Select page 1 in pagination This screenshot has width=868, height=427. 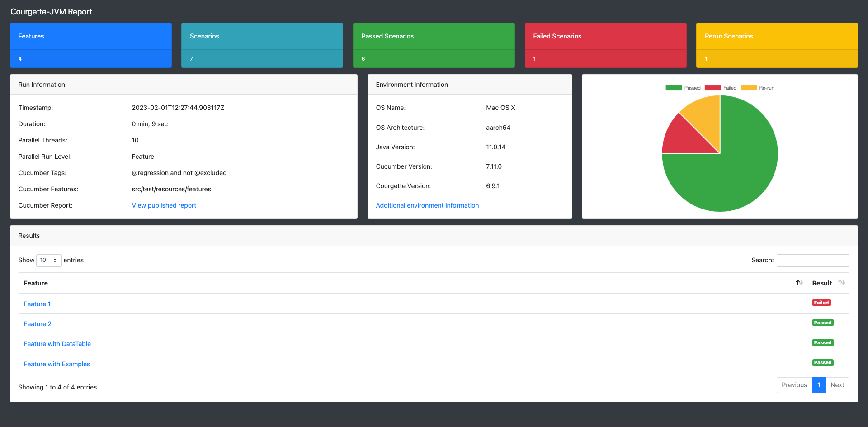tap(819, 385)
